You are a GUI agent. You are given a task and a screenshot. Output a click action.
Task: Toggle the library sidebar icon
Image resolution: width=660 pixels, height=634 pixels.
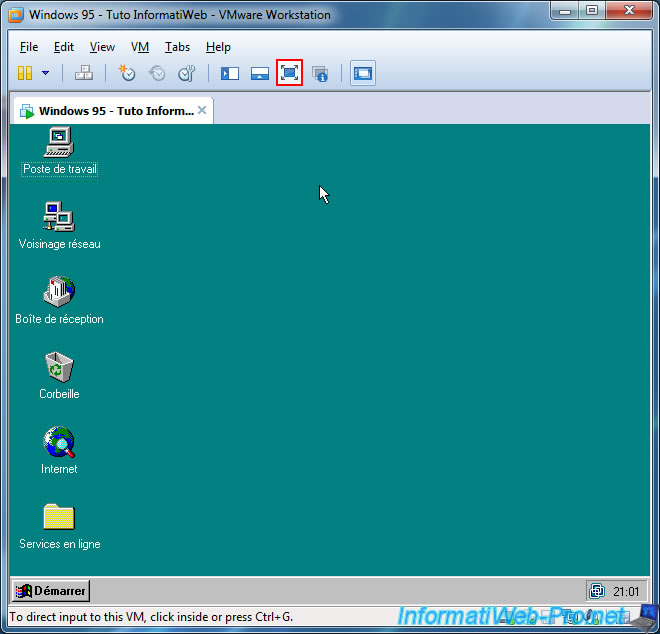(230, 74)
